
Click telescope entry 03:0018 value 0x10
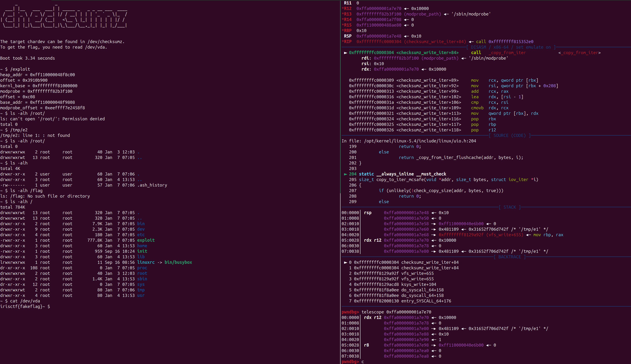(x=444, y=334)
